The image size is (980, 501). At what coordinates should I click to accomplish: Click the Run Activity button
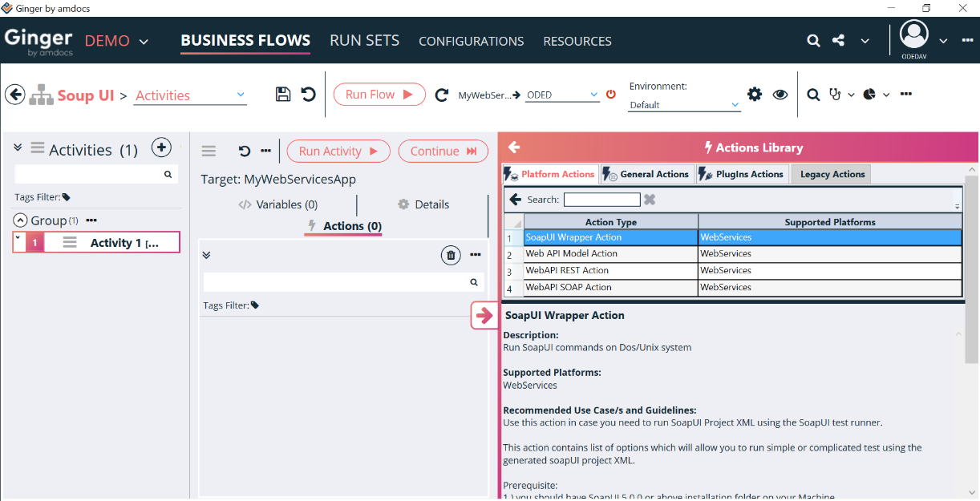click(338, 151)
